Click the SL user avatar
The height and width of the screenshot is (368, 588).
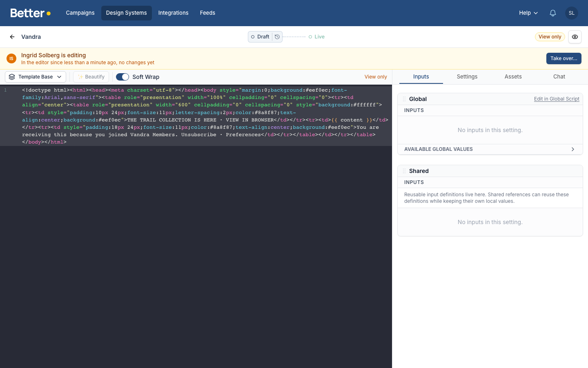572,13
